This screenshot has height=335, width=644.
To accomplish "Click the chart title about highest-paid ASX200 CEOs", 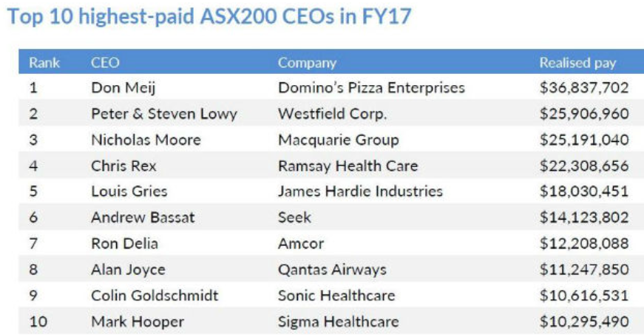I will (209, 17).
